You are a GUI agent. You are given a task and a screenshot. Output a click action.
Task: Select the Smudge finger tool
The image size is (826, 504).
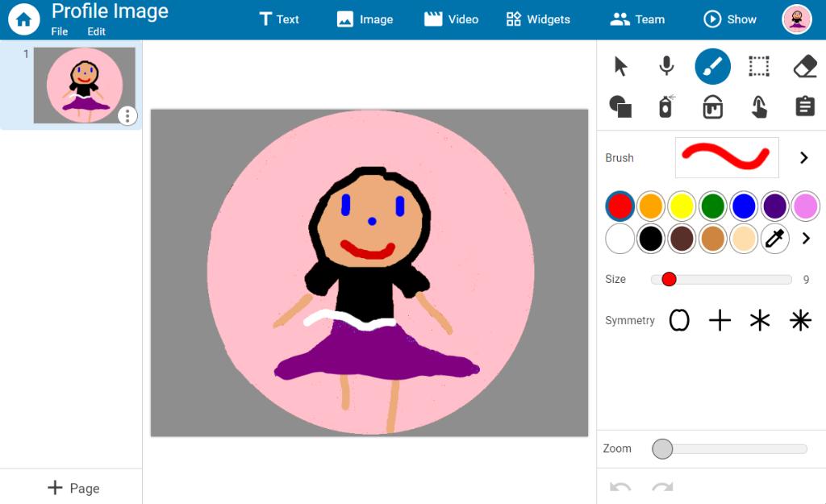click(760, 106)
